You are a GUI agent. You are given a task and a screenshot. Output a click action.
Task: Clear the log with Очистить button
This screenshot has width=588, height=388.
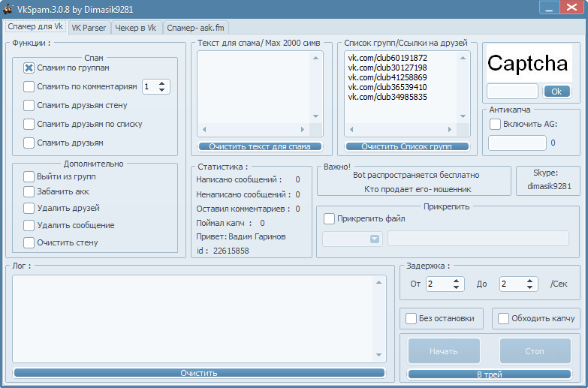click(x=199, y=373)
